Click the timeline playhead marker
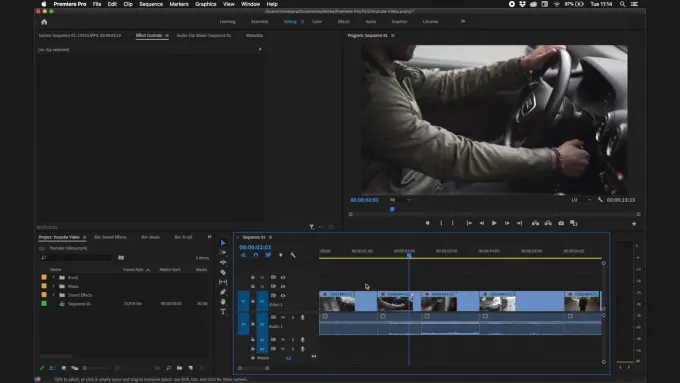The image size is (680, 383). [x=409, y=255]
